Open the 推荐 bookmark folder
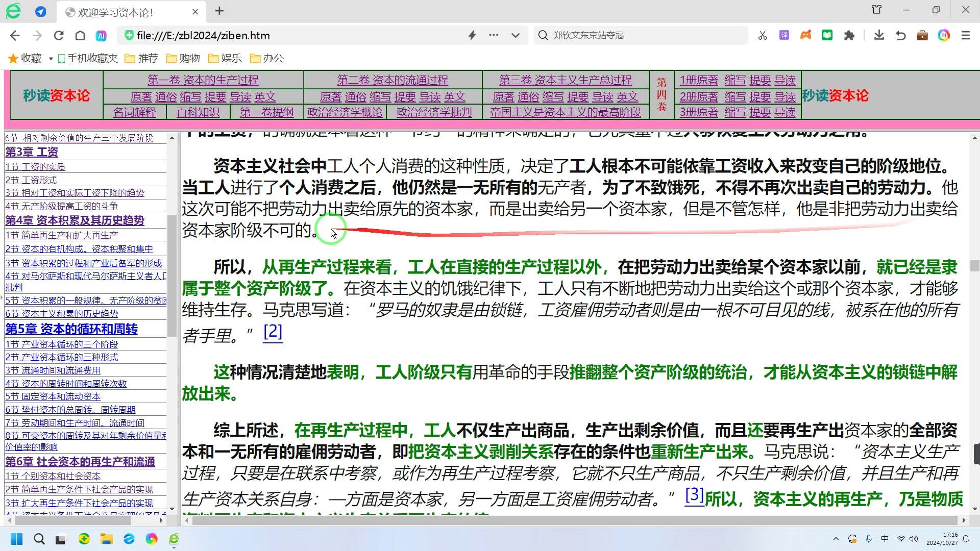Viewport: 980px width, 551px height. click(x=142, y=58)
